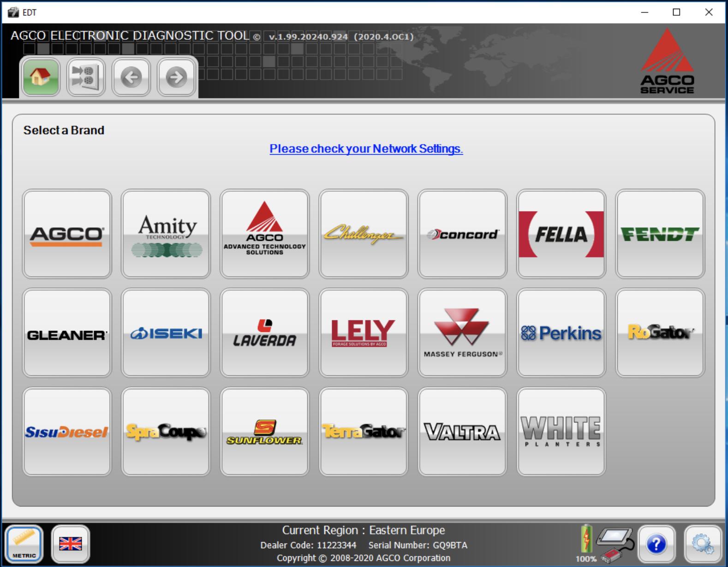
Task: Click 'Serial Number: GQ9BTA' text
Action: 418,545
